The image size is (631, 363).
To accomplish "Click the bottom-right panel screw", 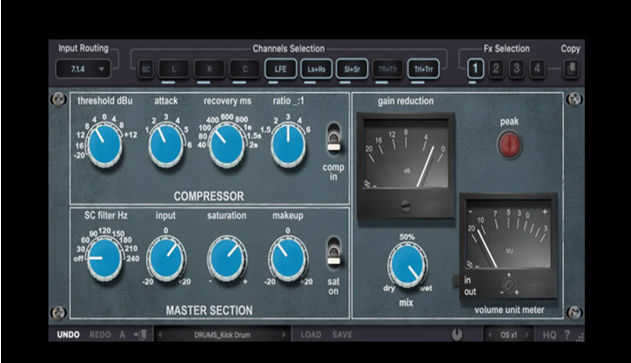I will tap(574, 312).
